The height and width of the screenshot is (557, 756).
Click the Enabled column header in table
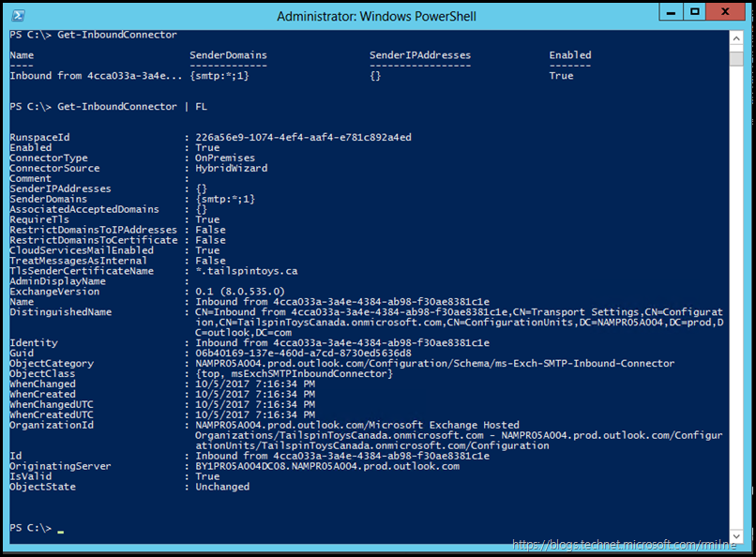point(570,55)
